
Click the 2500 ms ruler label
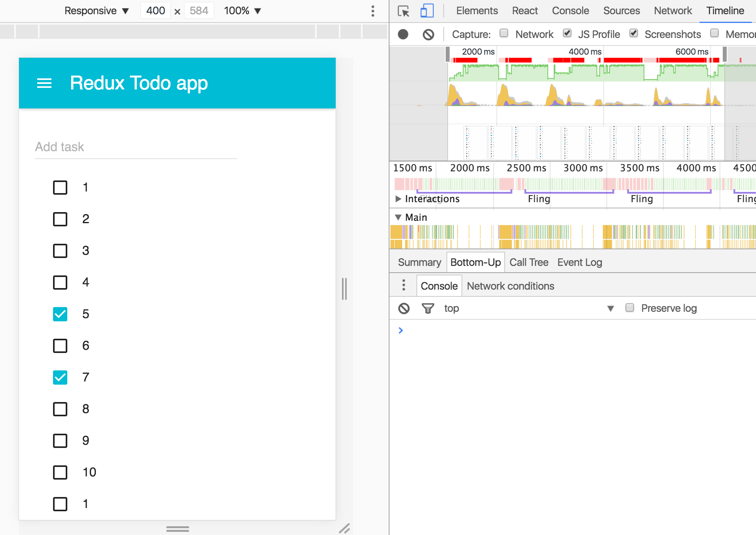pos(526,168)
